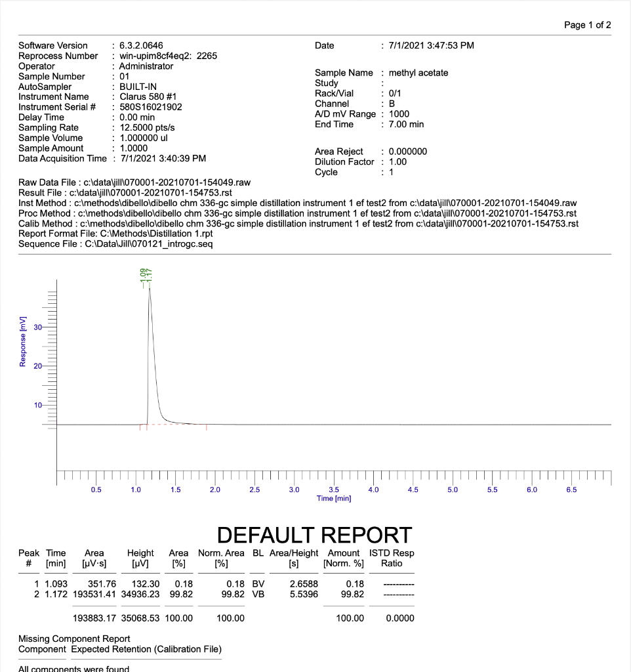Click peak 1 height value 132.30

coord(146,584)
